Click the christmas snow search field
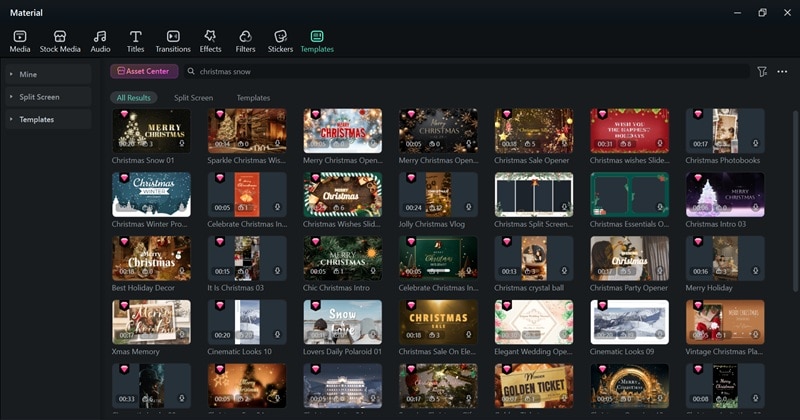The image size is (800, 420). pyautogui.click(x=467, y=71)
